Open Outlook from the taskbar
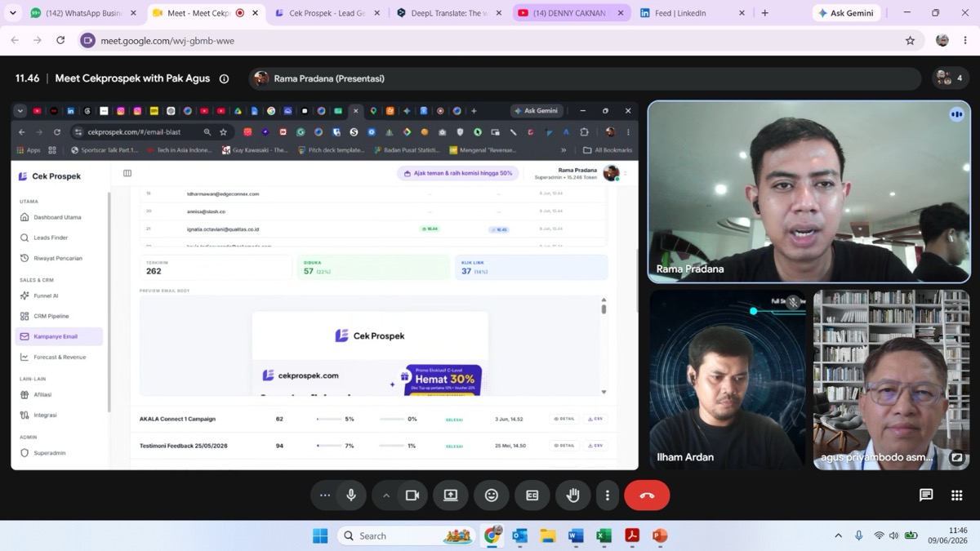Viewport: 980px width, 551px height. tap(520, 536)
